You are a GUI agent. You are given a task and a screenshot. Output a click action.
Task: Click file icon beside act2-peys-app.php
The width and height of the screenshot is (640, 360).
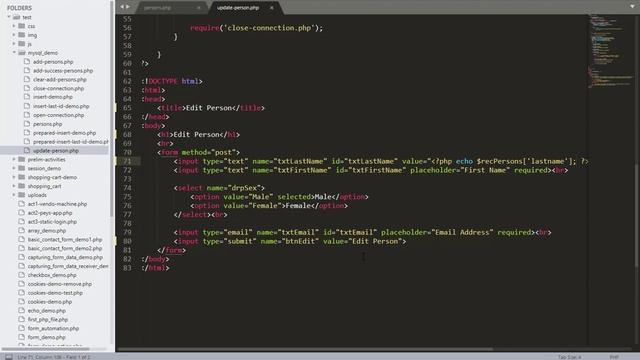(x=22, y=213)
